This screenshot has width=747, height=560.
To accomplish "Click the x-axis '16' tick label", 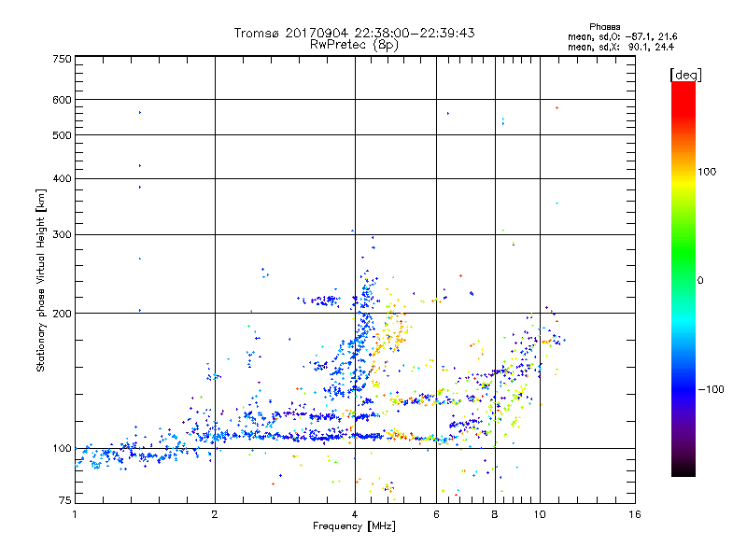I will (x=635, y=514).
